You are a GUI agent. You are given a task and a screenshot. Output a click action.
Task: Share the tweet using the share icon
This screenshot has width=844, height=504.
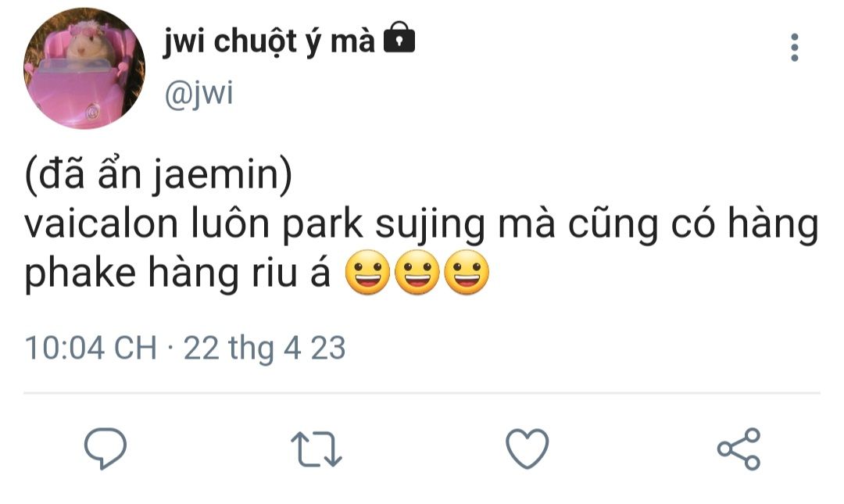738,449
